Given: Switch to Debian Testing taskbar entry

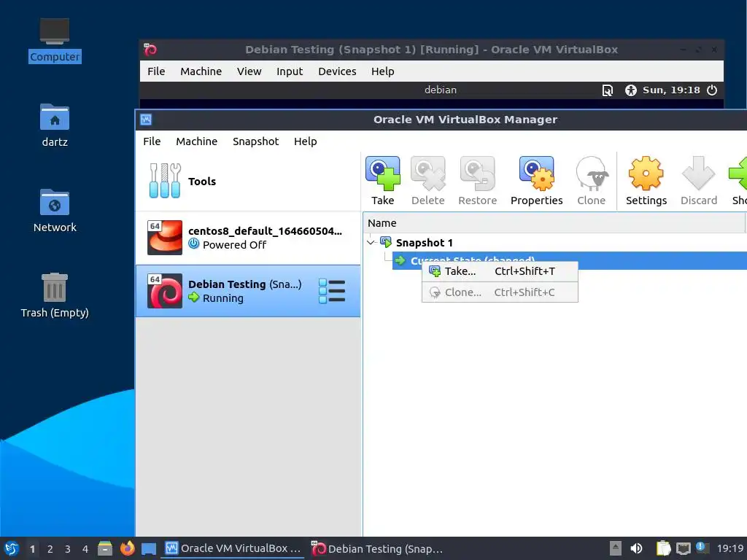Looking at the screenshot, I should (378, 548).
